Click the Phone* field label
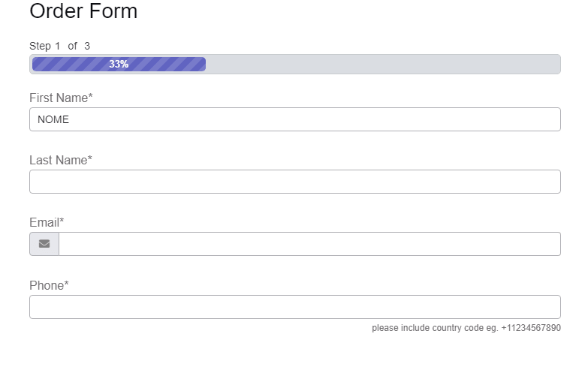Screen dimensions: 588x370 pos(49,285)
